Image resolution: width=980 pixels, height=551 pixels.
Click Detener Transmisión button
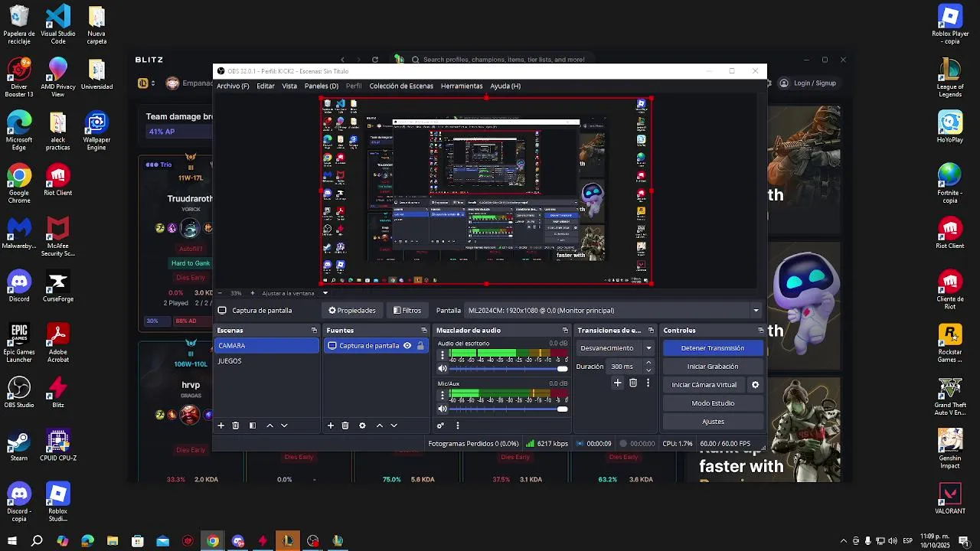[x=713, y=348]
